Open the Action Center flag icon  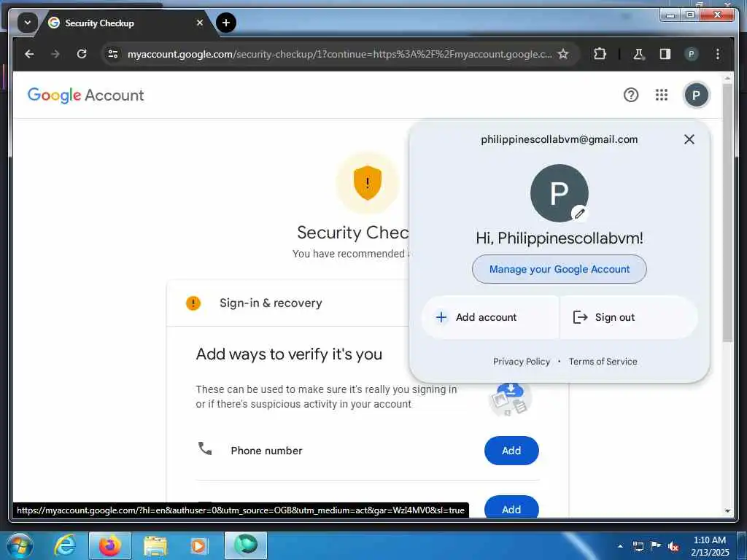click(x=656, y=546)
